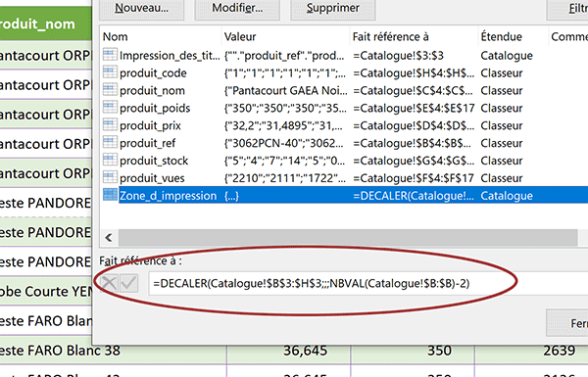The width and height of the screenshot is (588, 377).
Task: Click the horizontal scrollbar track
Action: (348, 238)
